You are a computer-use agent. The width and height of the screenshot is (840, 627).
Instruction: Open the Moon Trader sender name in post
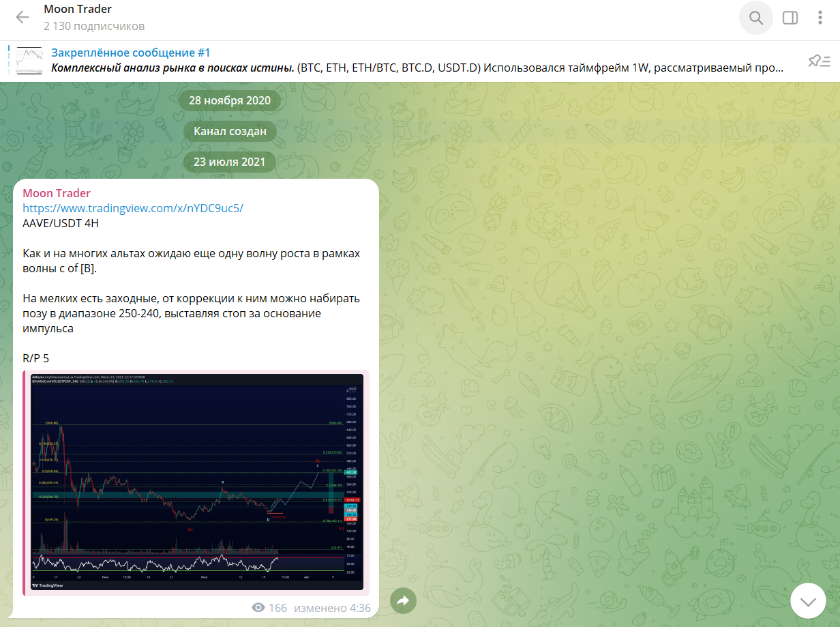point(57,193)
